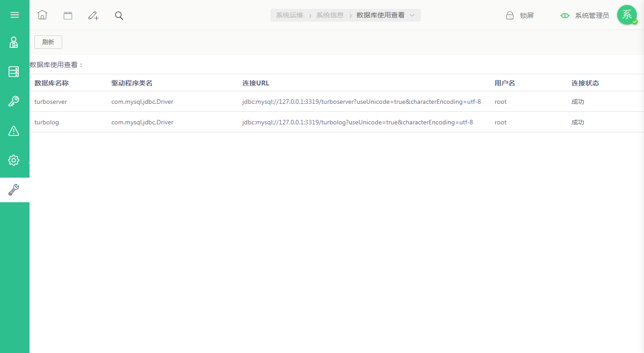Open the gear settings sidebar icon

click(x=14, y=160)
